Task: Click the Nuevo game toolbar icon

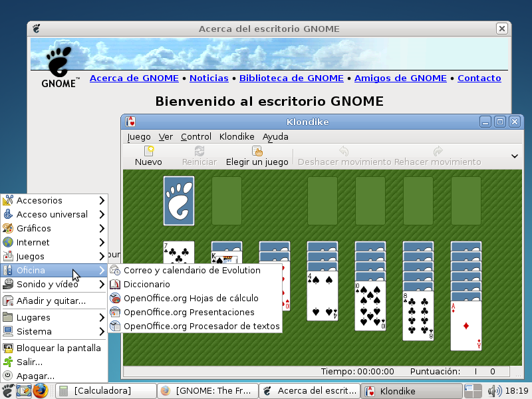Action: [x=148, y=152]
